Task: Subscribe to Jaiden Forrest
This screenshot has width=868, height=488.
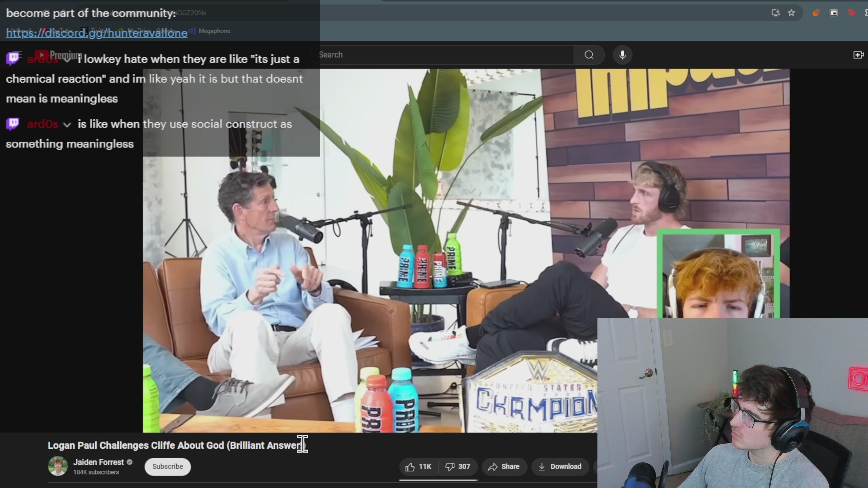Action: tap(167, 467)
